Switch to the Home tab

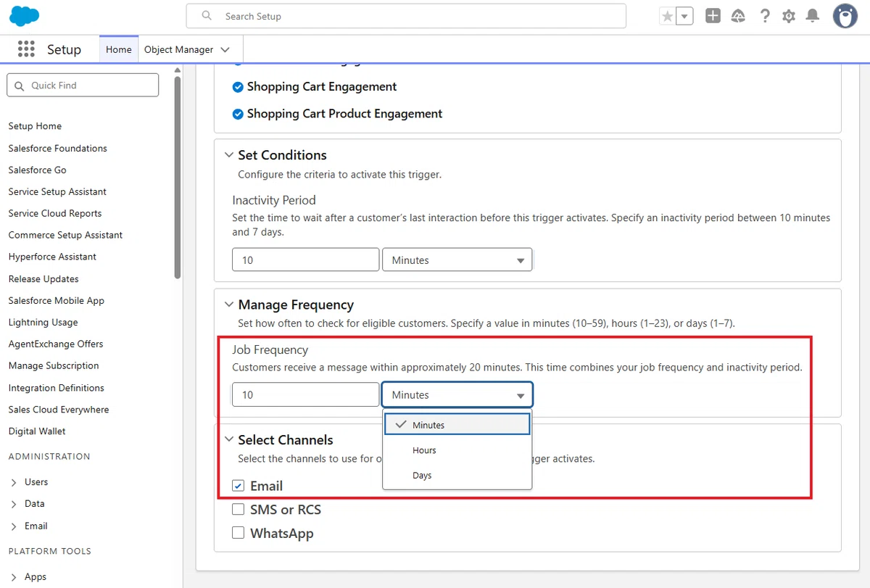[x=119, y=49]
